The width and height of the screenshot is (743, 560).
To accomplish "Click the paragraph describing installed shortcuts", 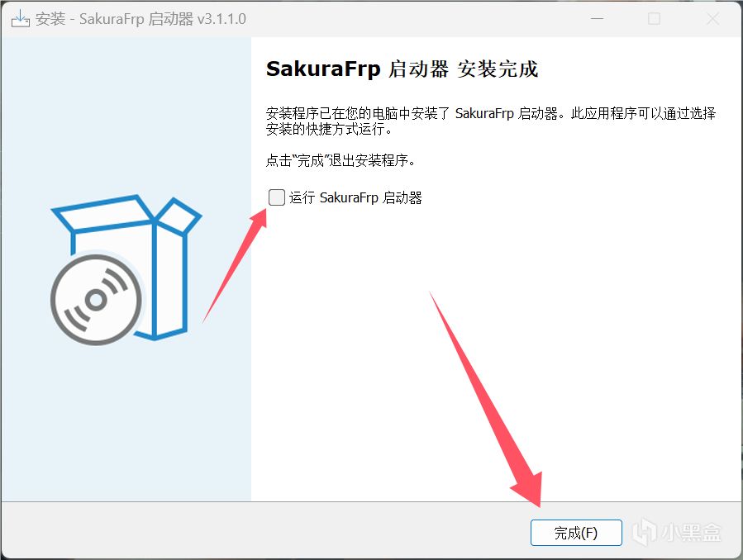I will (490, 121).
